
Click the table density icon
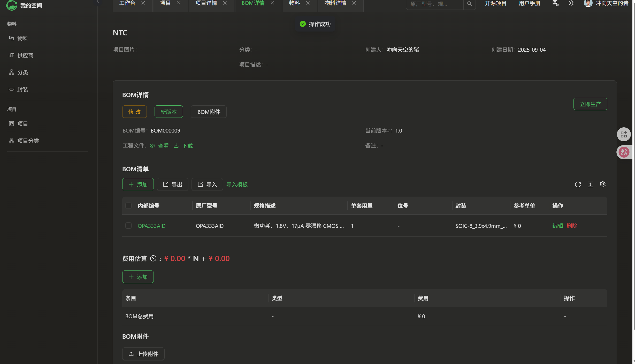click(590, 184)
